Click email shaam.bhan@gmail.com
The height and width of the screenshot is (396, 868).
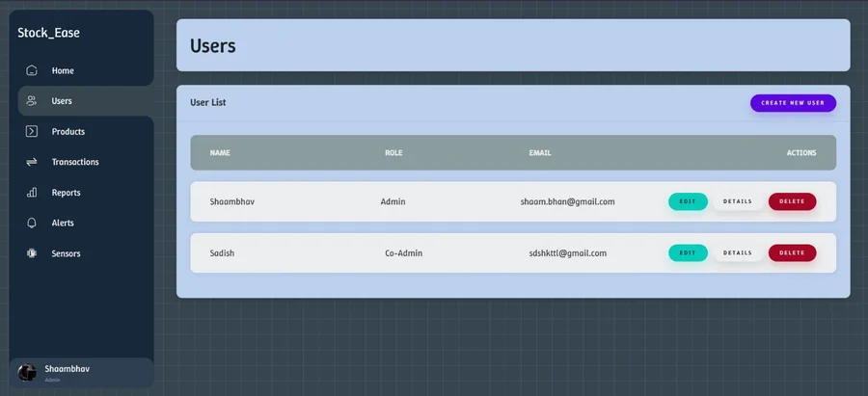567,202
